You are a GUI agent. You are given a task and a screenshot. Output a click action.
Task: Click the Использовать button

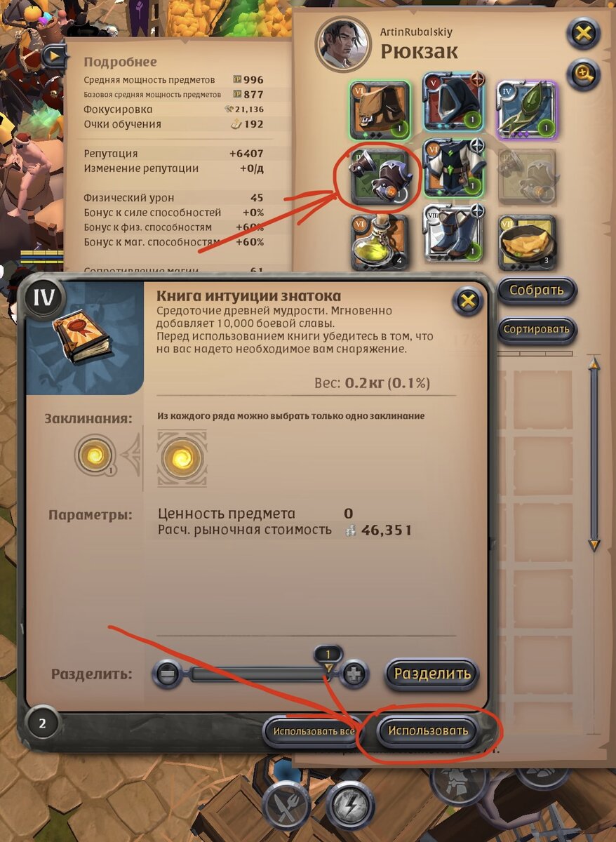tap(429, 730)
